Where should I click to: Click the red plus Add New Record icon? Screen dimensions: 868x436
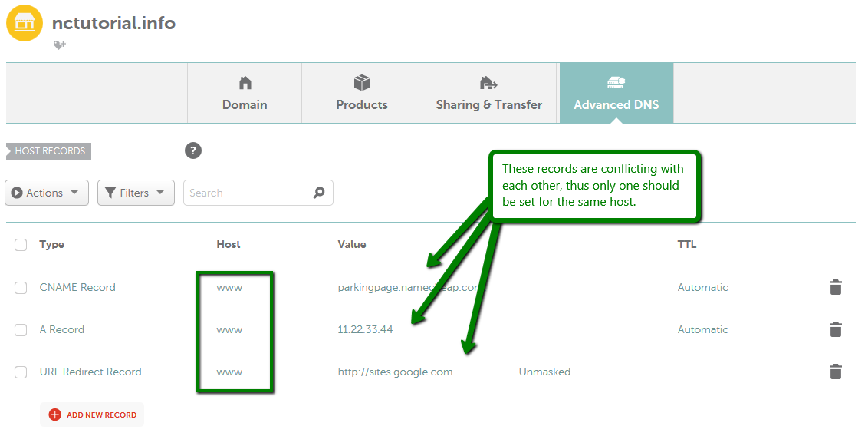pos(54,415)
